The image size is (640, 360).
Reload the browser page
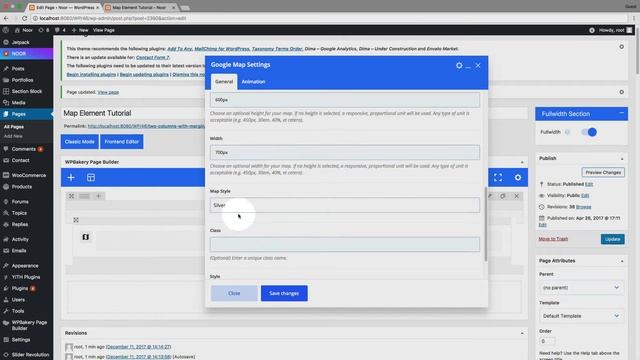pyautogui.click(x=24, y=18)
